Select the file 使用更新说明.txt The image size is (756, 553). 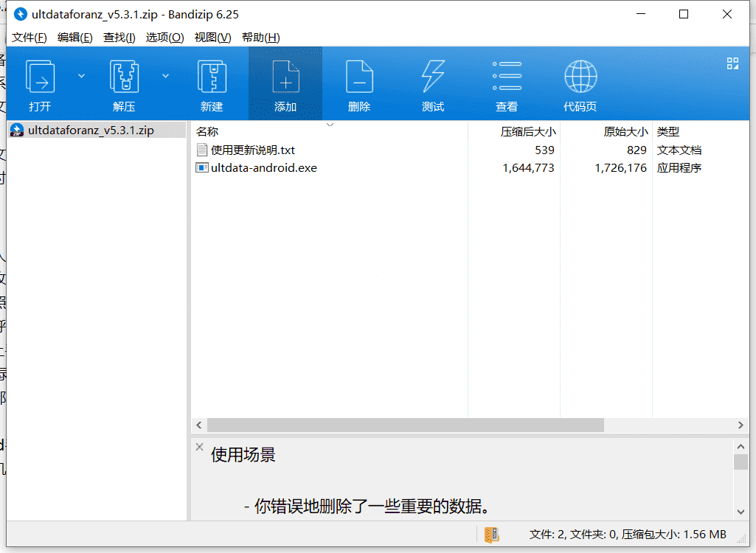[x=253, y=150]
